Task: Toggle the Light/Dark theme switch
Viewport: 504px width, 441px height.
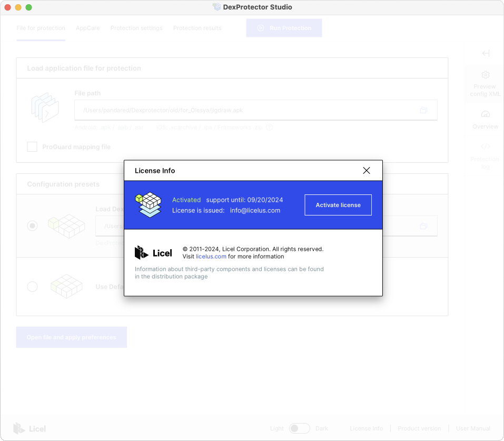Action: 299,428
